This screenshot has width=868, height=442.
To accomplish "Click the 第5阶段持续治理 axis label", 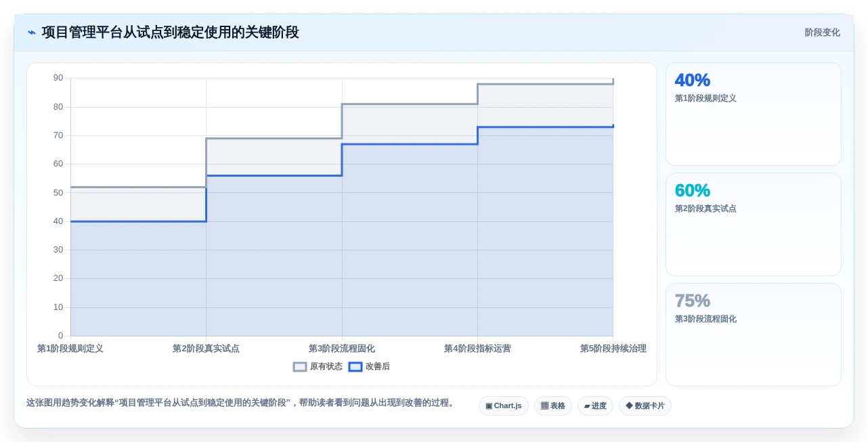I will [x=613, y=349].
